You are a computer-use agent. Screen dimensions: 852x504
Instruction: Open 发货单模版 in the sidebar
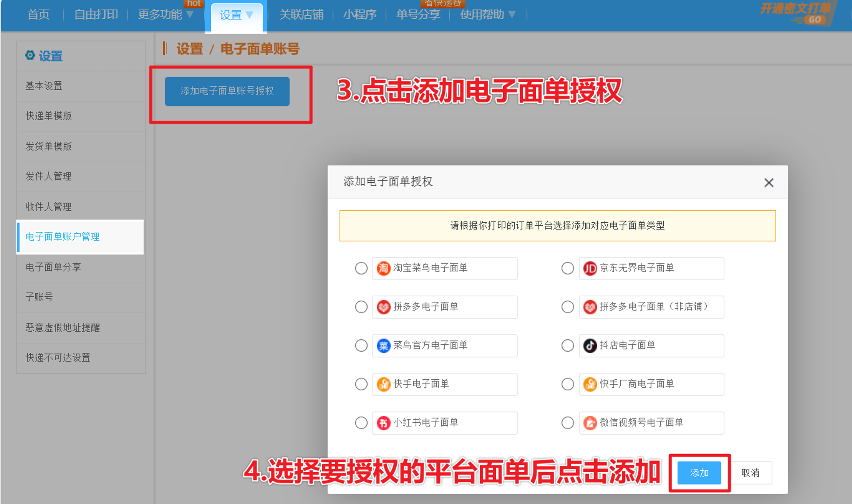[81, 146]
